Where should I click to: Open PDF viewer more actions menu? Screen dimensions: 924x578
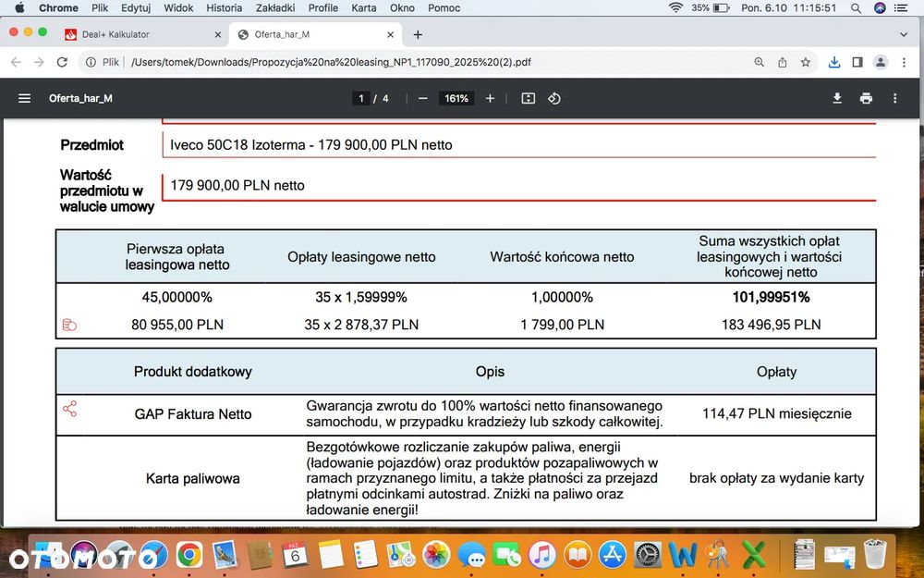point(894,99)
